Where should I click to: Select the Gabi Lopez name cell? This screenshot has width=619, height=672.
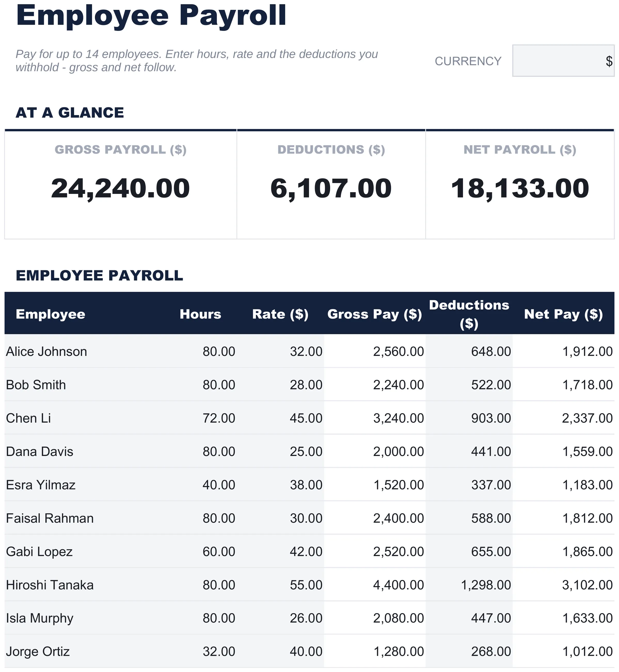click(39, 552)
